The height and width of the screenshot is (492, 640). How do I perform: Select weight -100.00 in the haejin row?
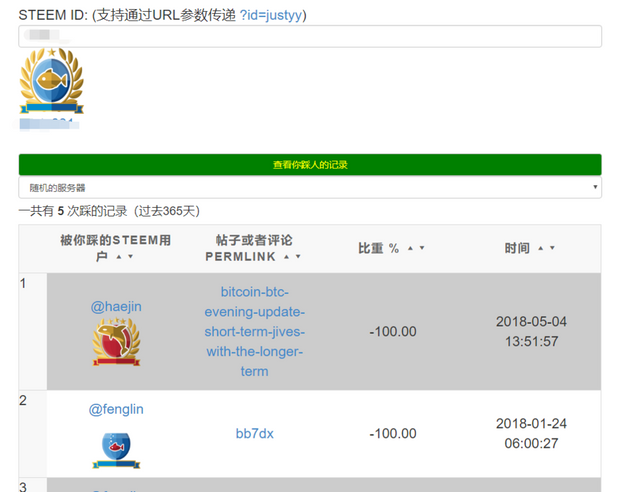393,331
